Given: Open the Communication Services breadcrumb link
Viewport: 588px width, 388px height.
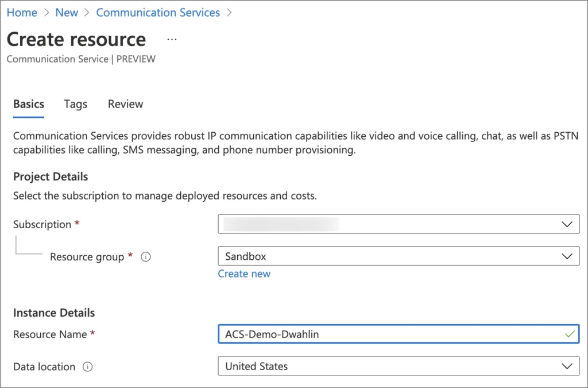Looking at the screenshot, I should (158, 13).
